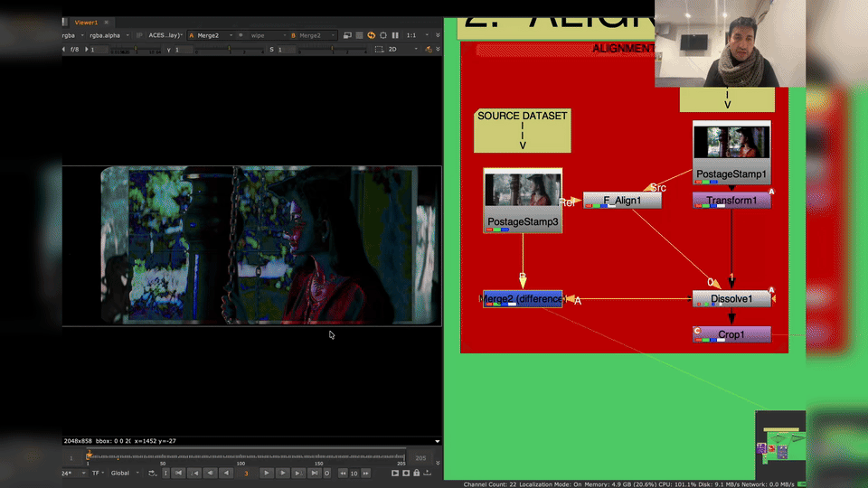Click the gain value field
Image resolution: width=868 pixels, height=488 pixels.
(98, 50)
